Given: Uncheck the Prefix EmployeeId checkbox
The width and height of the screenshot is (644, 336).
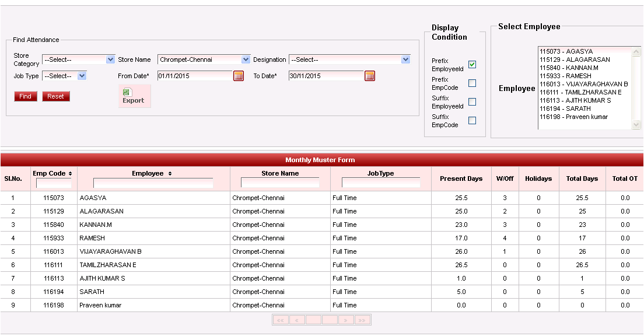Looking at the screenshot, I should 473,65.
